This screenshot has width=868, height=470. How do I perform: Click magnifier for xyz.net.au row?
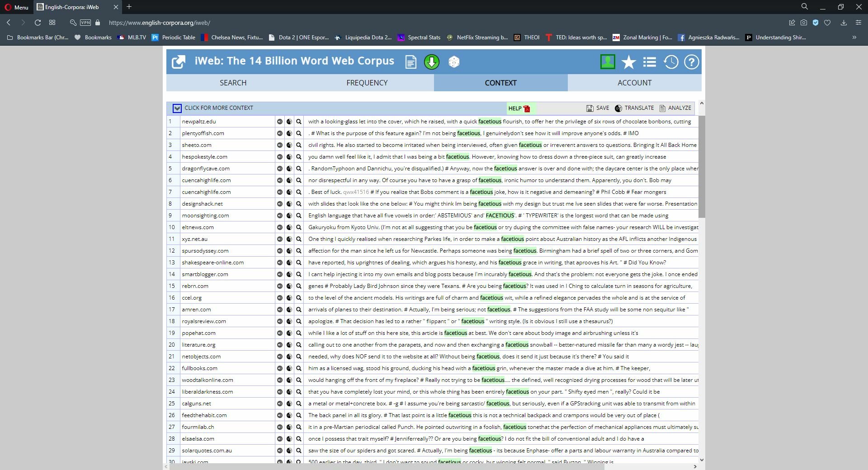pyautogui.click(x=299, y=239)
